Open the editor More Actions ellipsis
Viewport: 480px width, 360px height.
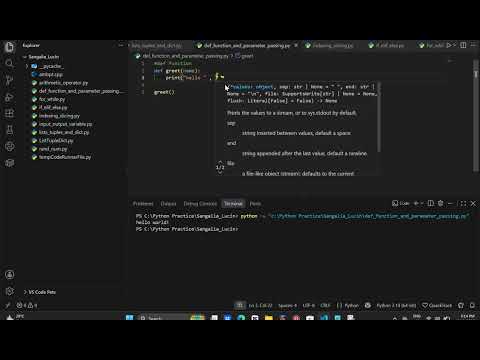click(x=474, y=45)
